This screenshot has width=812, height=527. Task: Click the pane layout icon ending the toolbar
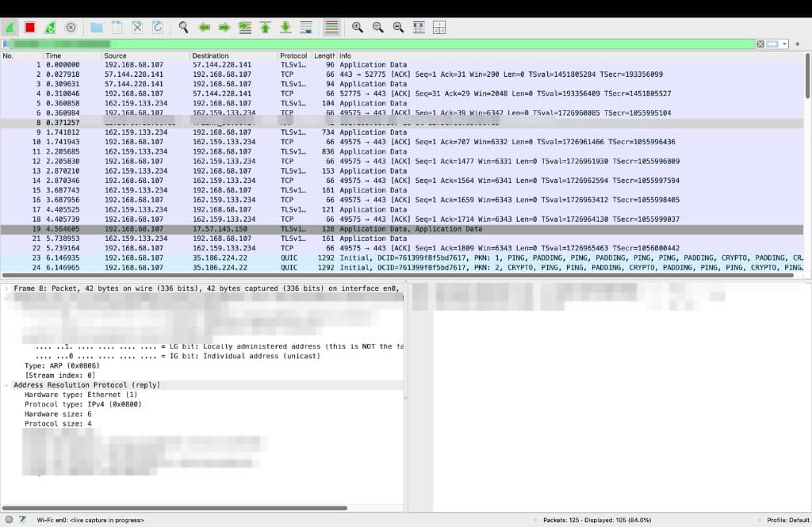coord(439,28)
